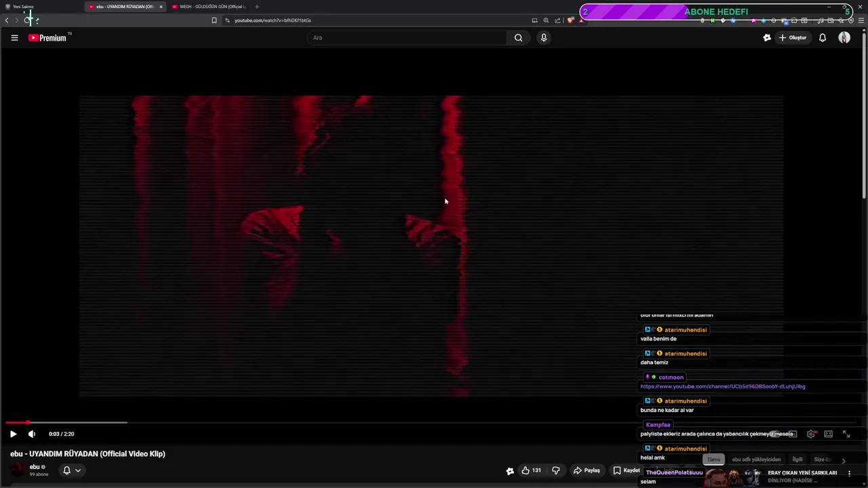The height and width of the screenshot is (488, 868).
Task: Expand subscription notification dropdown chevron
Action: coord(78,470)
